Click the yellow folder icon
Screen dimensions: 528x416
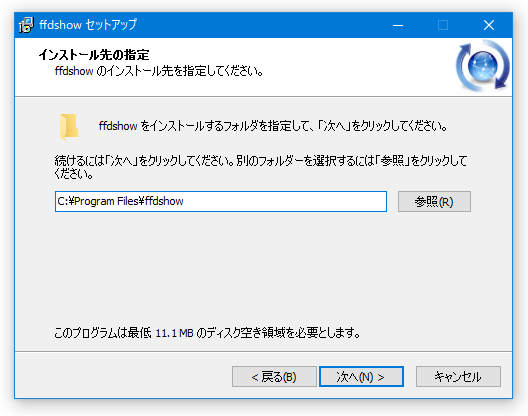click(69, 127)
